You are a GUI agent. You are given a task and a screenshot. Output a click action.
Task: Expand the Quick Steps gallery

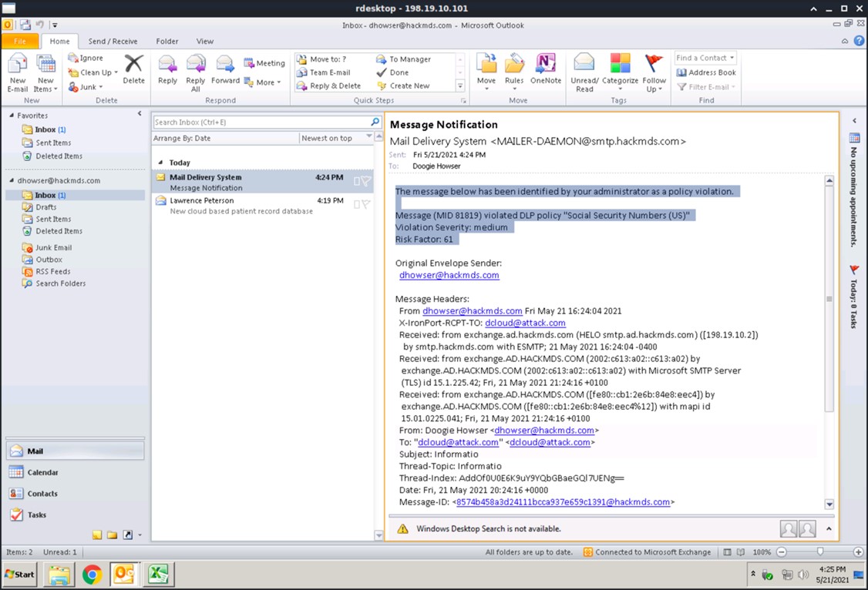tap(460, 85)
